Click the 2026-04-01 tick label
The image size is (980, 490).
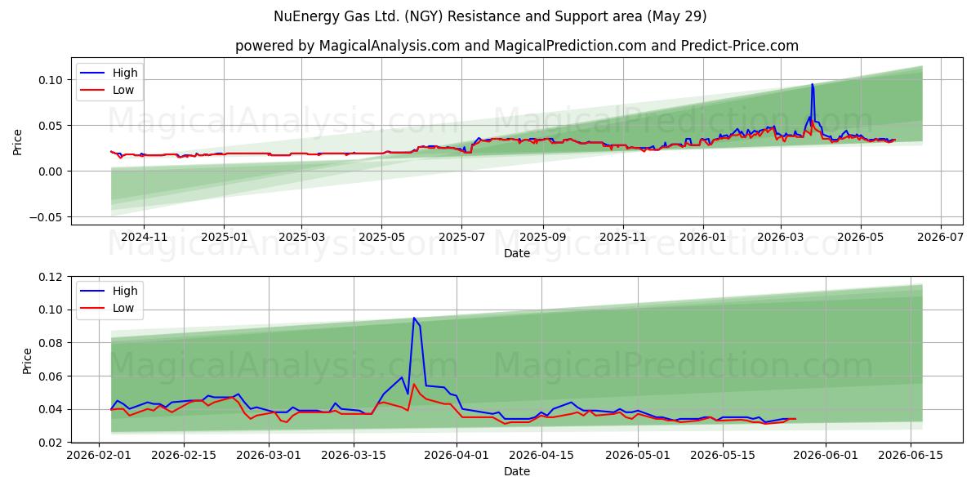[457, 455]
